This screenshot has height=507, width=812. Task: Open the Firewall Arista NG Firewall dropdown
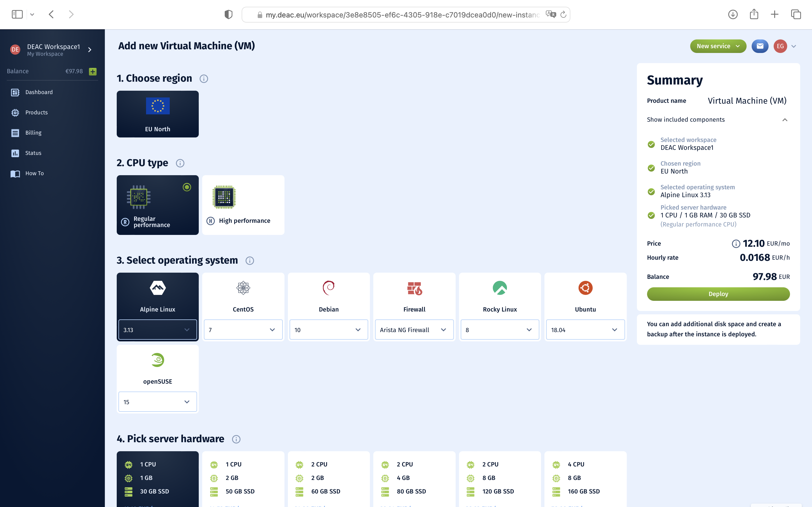click(414, 330)
